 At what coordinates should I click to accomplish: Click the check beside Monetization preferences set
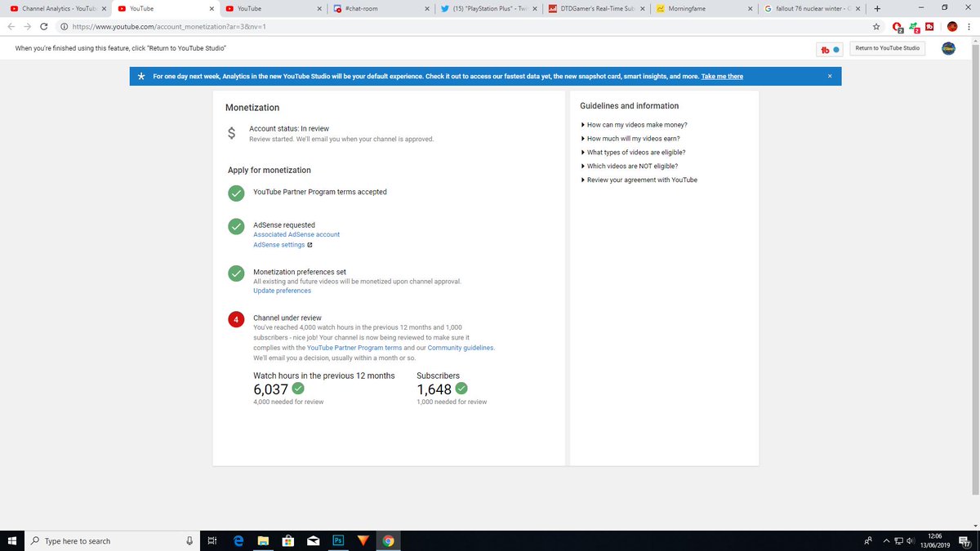[236, 273]
